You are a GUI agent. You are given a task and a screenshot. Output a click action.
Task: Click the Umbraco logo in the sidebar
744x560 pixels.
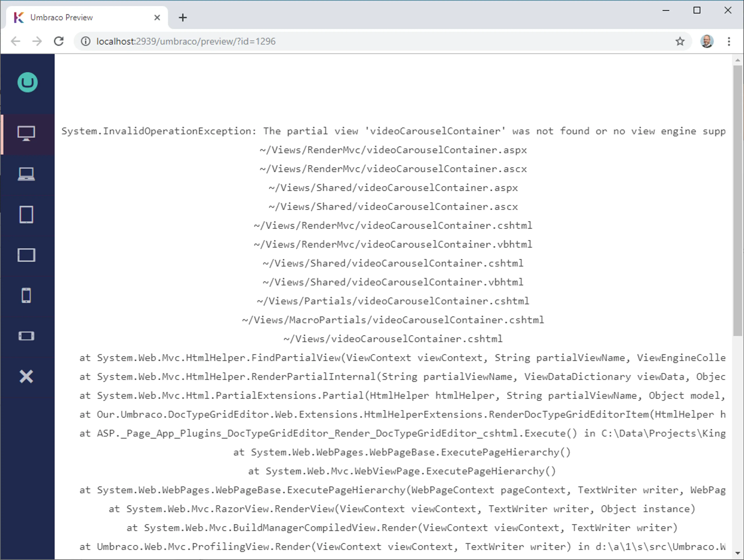point(27,82)
